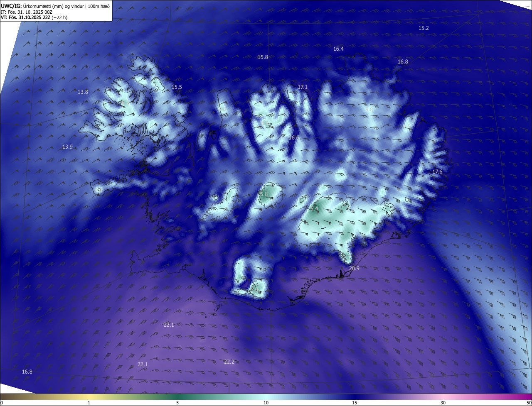Click the '0' tick on the colour scale
The width and height of the screenshot is (532, 406).
(1, 403)
